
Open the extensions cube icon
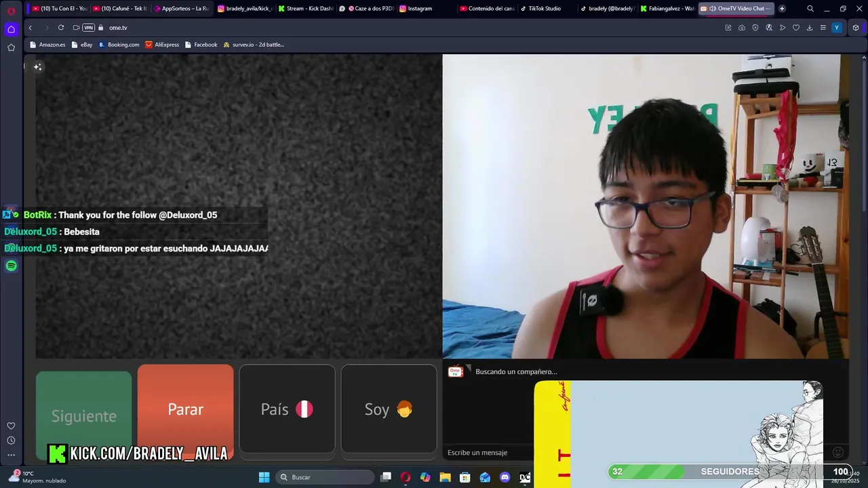(856, 28)
